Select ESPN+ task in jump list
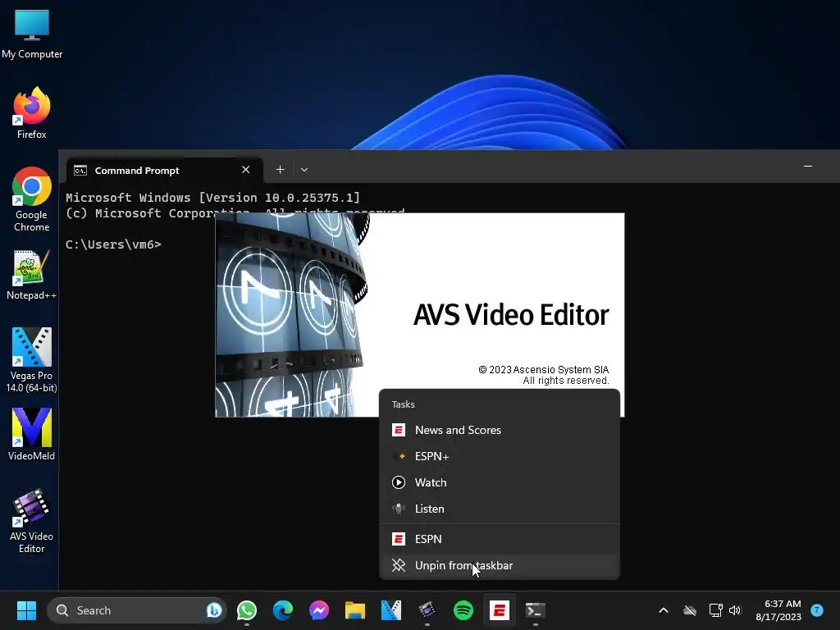The width and height of the screenshot is (840, 630). tap(500, 456)
